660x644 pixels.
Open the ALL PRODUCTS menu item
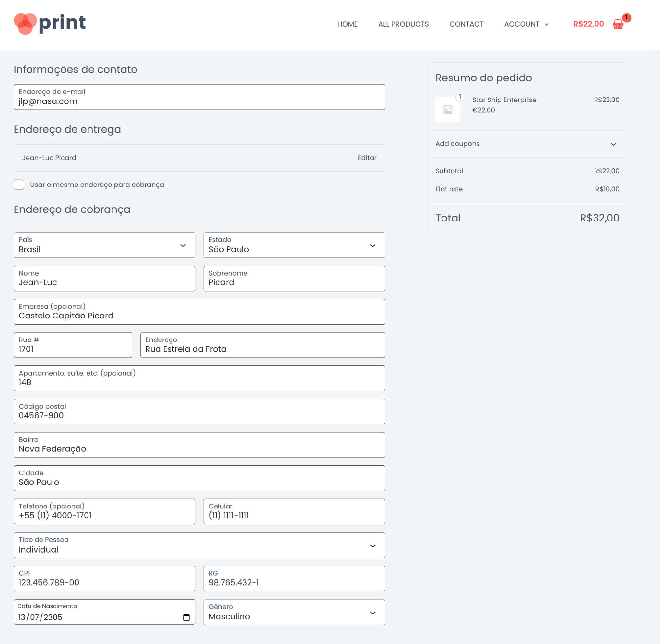point(403,24)
